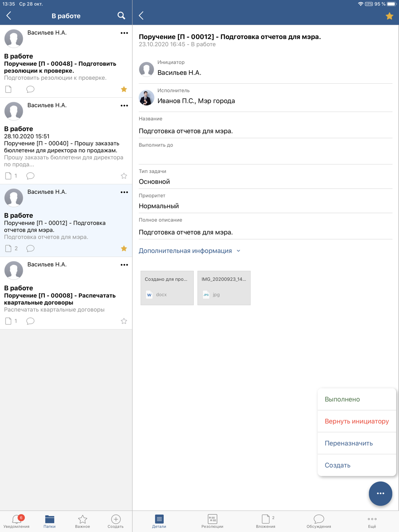Open comments icon of task П-00040
This screenshot has height=532, width=399.
tap(30, 176)
